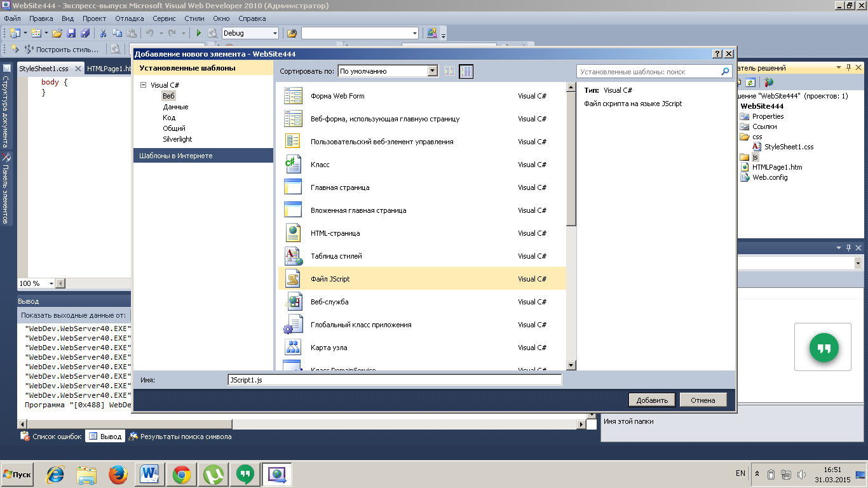Switch to Результаты поиска символа tab
Viewport: 868px width, 488px height.
[x=180, y=437]
